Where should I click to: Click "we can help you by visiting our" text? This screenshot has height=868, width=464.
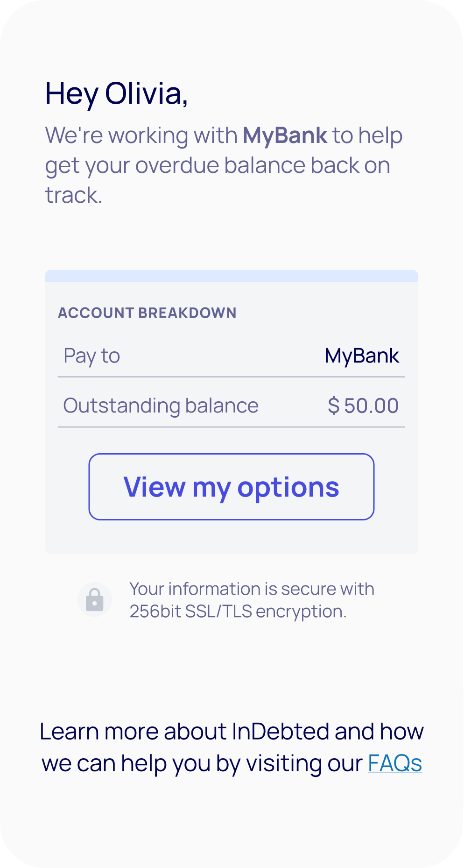click(x=202, y=763)
